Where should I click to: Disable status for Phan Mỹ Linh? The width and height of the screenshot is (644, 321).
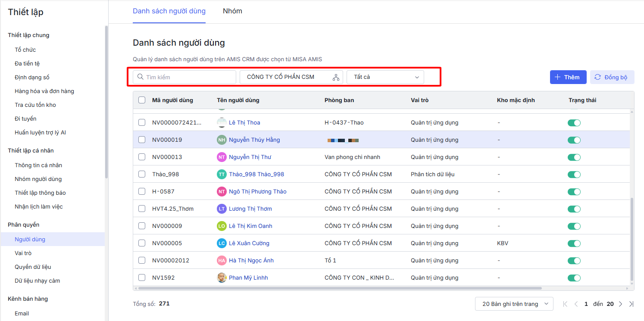(x=574, y=278)
